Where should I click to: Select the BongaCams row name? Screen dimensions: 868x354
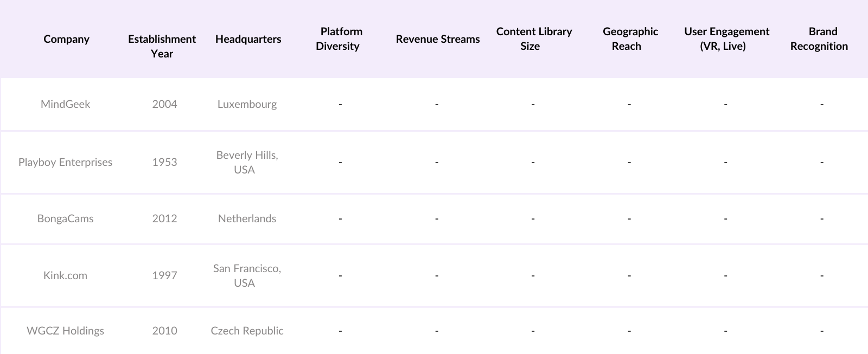coord(66,218)
